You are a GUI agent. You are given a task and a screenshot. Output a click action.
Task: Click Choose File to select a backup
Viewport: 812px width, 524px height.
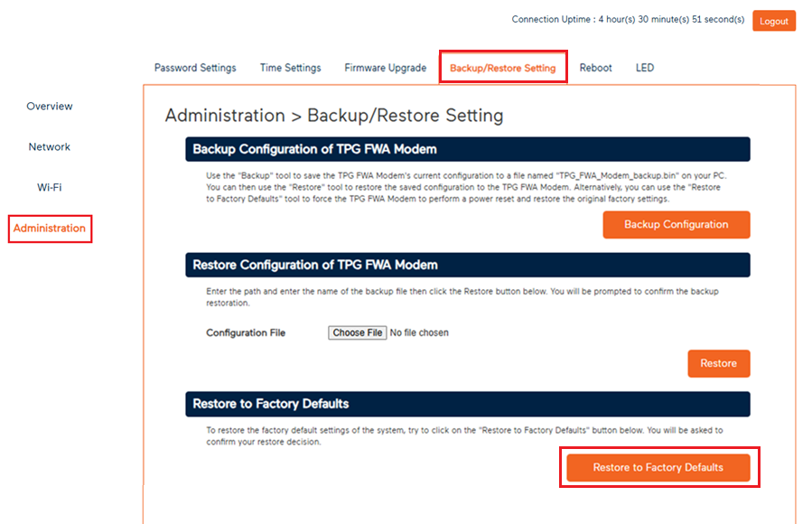coord(356,332)
